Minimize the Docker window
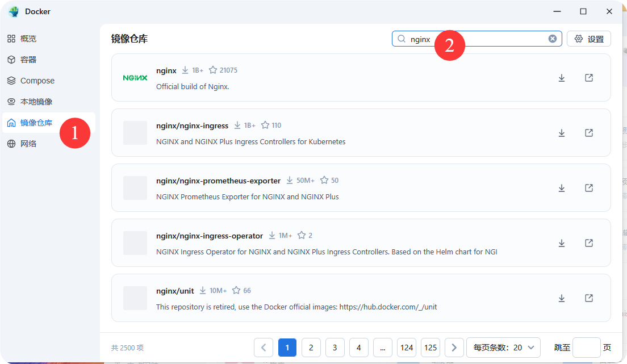Screen dimensions: 627x364 pyautogui.click(x=557, y=11)
